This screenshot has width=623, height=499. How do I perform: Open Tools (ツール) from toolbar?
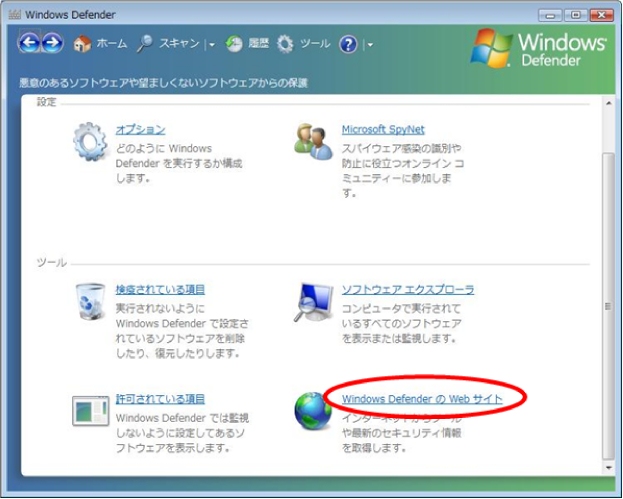[x=304, y=44]
